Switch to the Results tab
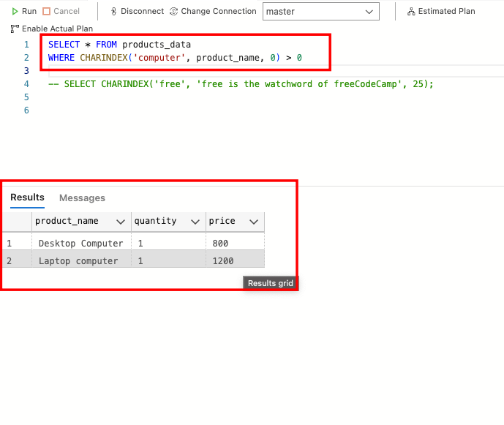The width and height of the screenshot is (504, 425). click(27, 198)
